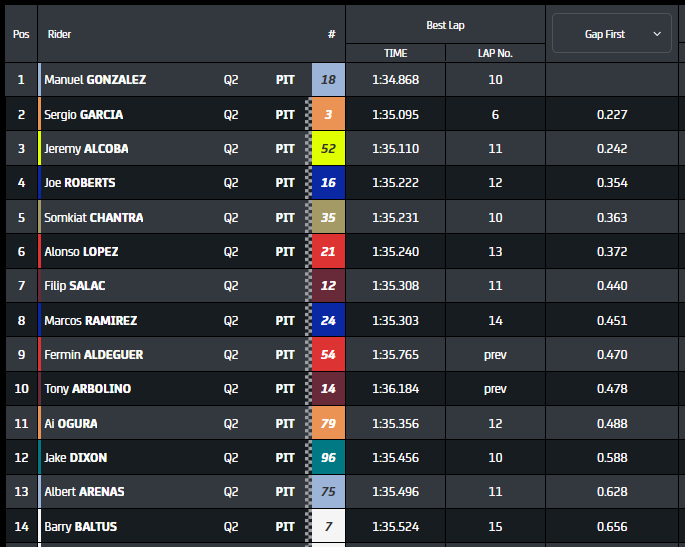The height and width of the screenshot is (547, 685).
Task: Click the Best Lap header group
Action: tap(445, 25)
